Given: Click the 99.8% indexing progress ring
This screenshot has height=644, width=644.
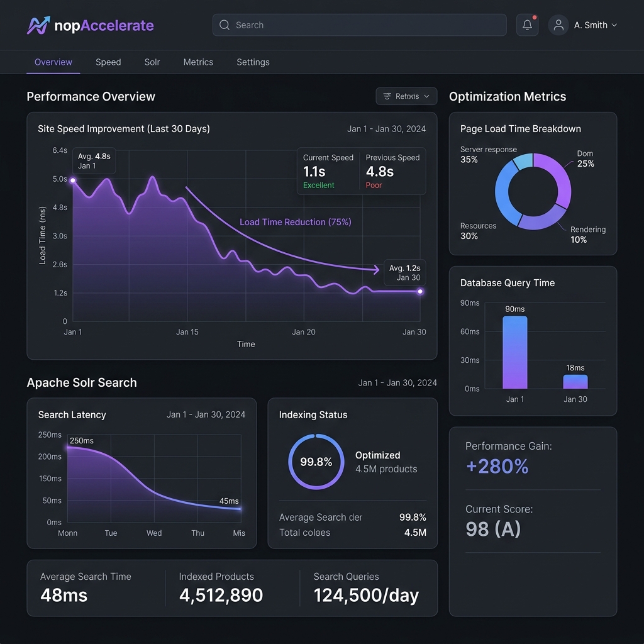Looking at the screenshot, I should [316, 462].
